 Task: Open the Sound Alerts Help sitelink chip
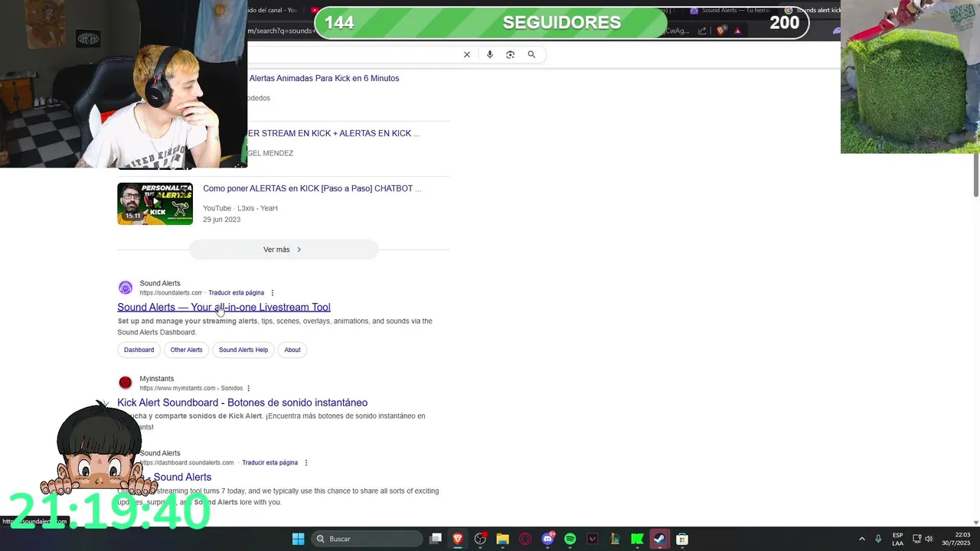243,350
